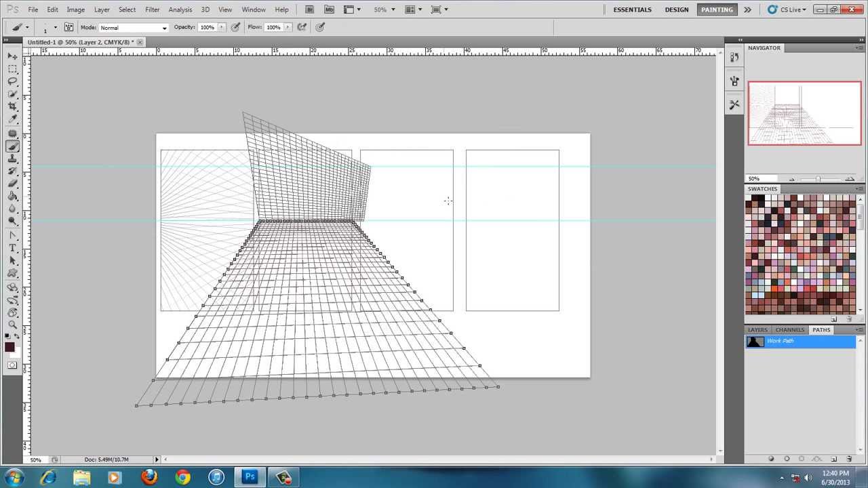This screenshot has height=488, width=868.
Task: Toggle the Brush panel button
Action: click(x=68, y=27)
